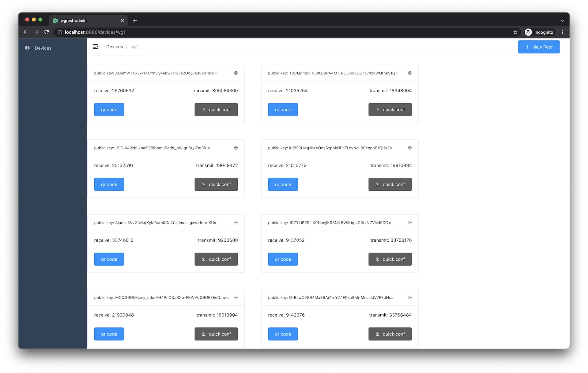Click gear icon on peer Sjuezs3Vv21wkq card

[x=236, y=223]
